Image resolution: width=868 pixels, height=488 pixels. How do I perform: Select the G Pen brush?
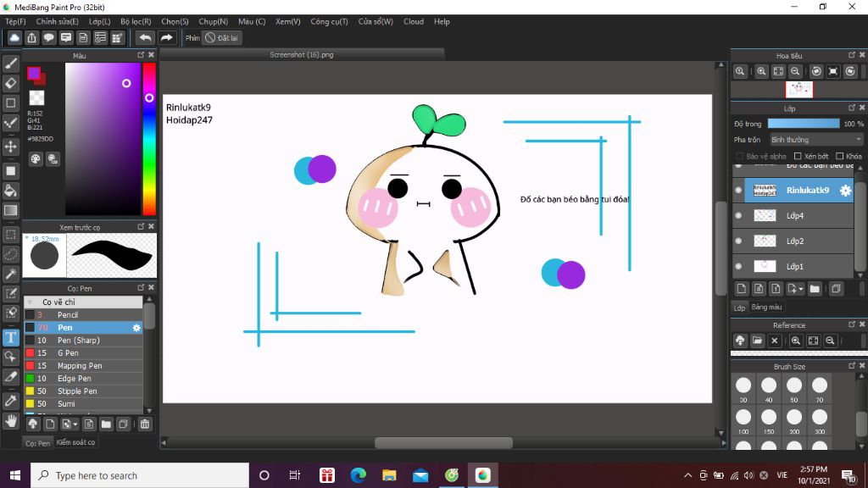point(83,353)
